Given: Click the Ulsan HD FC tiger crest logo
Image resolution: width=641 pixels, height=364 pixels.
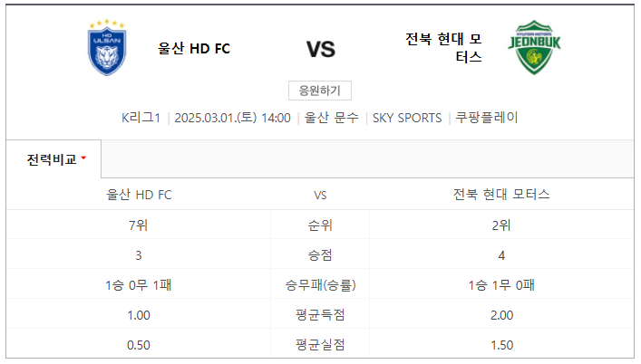Looking at the screenshot, I should coord(107,47).
